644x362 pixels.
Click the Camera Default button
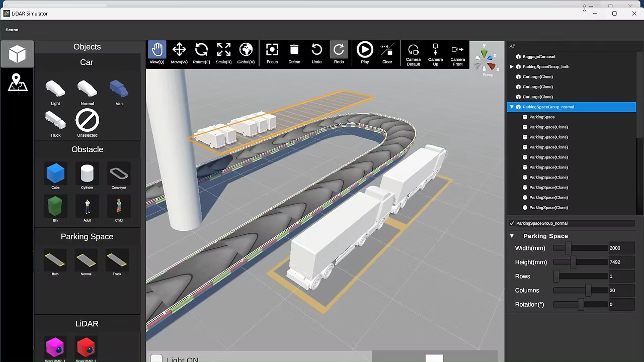[413, 53]
